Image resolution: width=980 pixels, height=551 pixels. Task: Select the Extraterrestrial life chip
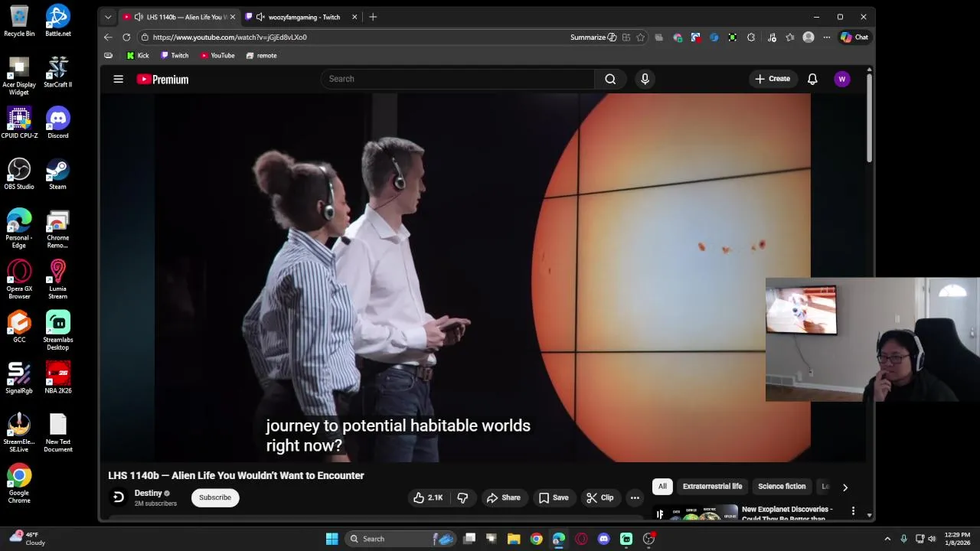[x=712, y=487]
